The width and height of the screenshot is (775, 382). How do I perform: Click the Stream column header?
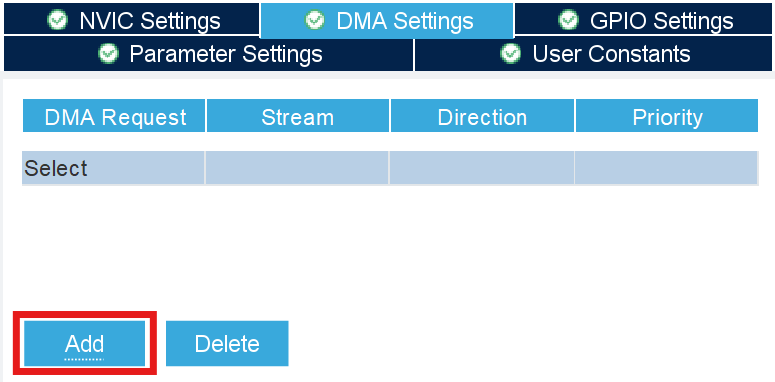point(298,116)
